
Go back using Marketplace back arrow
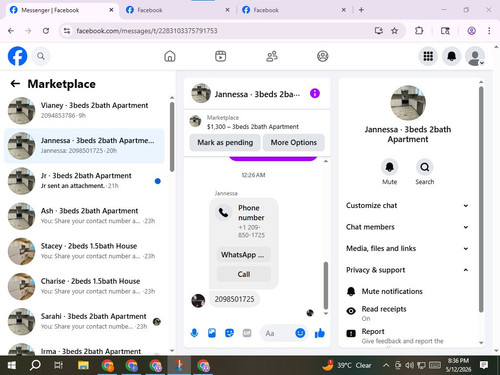click(x=15, y=84)
